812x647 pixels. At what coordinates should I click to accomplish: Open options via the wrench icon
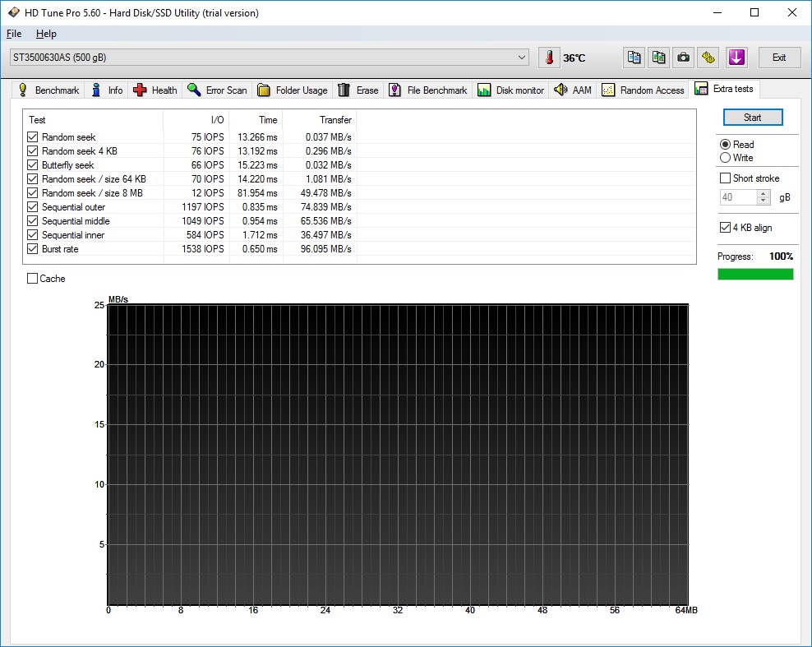point(708,58)
